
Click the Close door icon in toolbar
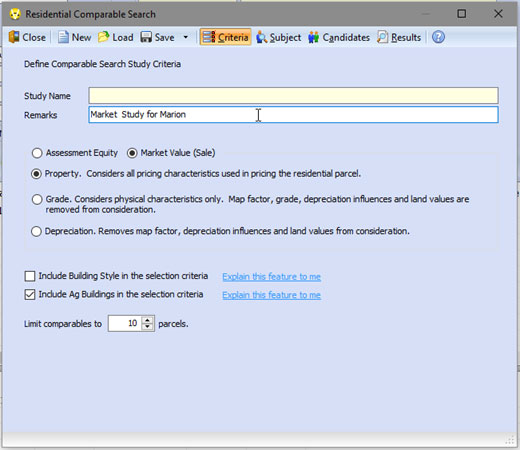pyautogui.click(x=14, y=37)
